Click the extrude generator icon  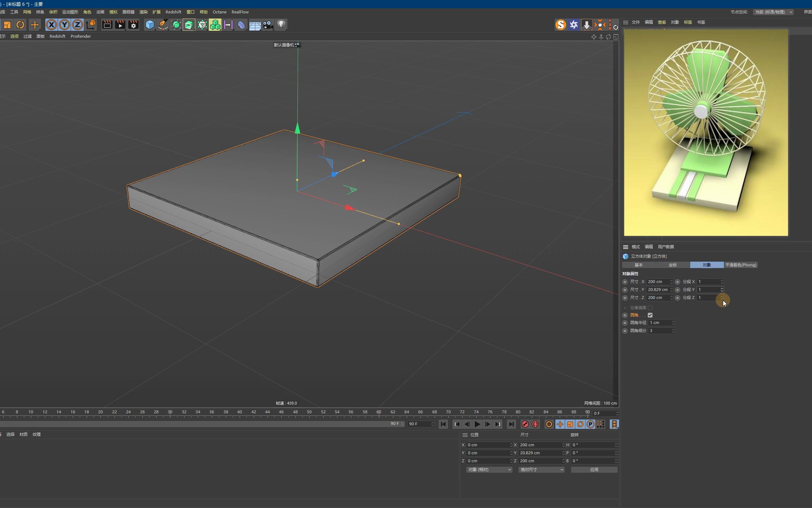[x=189, y=25]
